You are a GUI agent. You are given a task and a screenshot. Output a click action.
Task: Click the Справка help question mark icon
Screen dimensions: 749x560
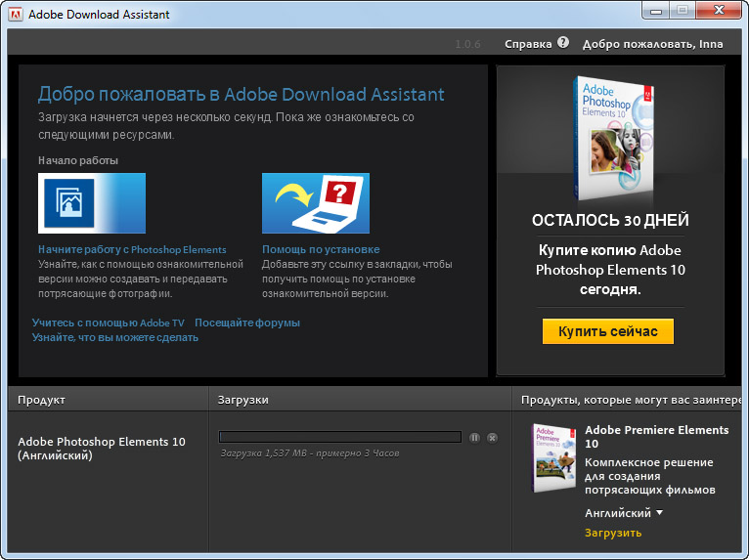click(563, 42)
